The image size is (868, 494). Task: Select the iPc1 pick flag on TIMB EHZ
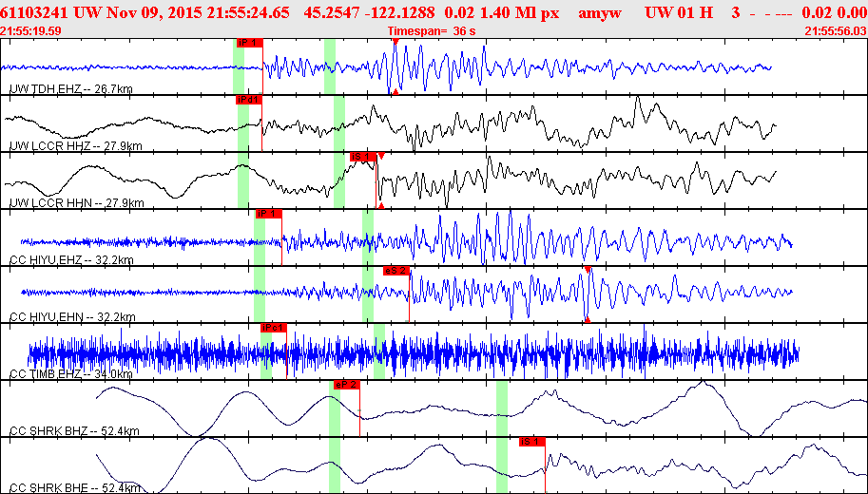pos(274,328)
